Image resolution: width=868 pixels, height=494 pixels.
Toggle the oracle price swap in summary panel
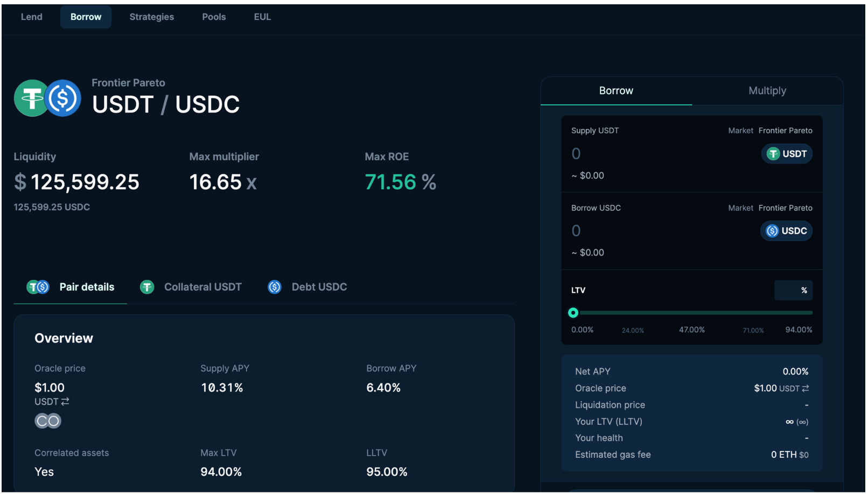(x=806, y=389)
